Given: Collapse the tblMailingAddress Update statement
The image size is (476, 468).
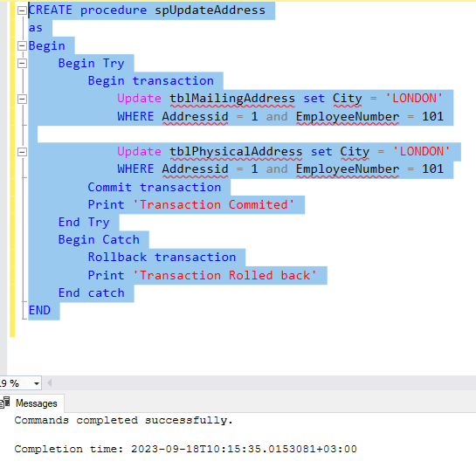Looking at the screenshot, I should tap(22, 99).
